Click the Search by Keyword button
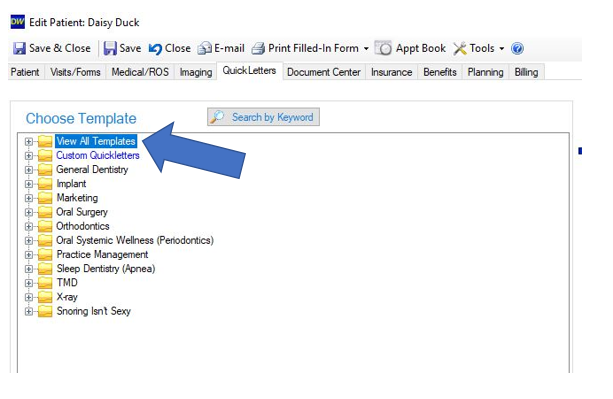Image resolution: width=613 pixels, height=399 pixels. point(263,117)
